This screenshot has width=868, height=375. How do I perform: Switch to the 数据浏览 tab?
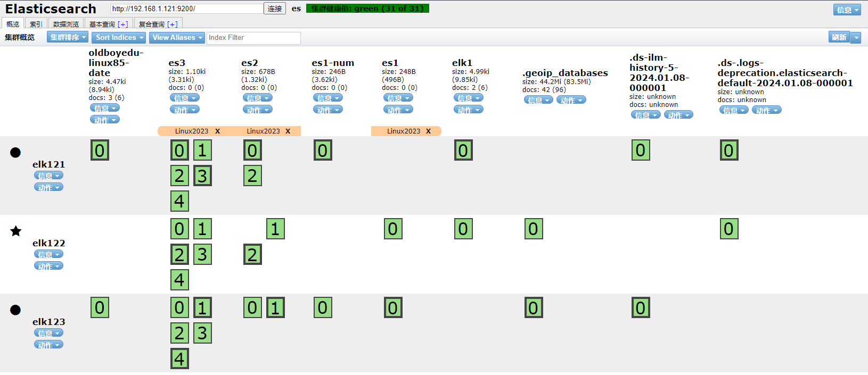(66, 24)
